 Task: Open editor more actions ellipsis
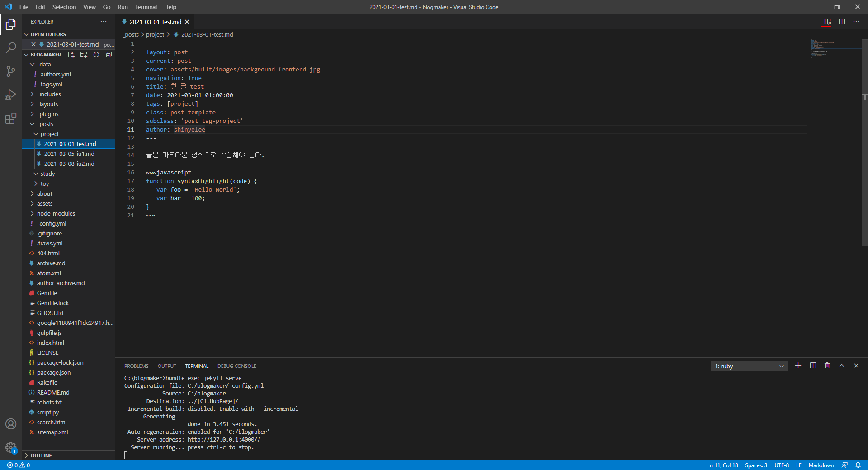coord(856,21)
